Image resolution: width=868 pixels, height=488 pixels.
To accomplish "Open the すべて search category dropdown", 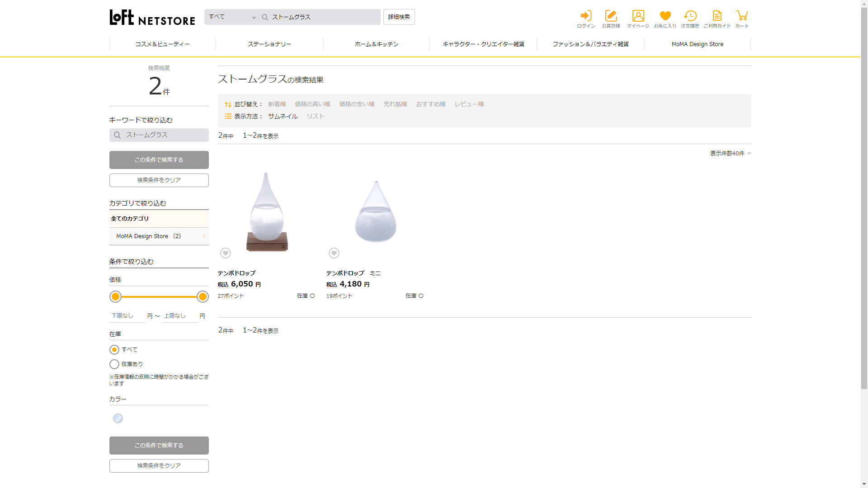I will [231, 17].
